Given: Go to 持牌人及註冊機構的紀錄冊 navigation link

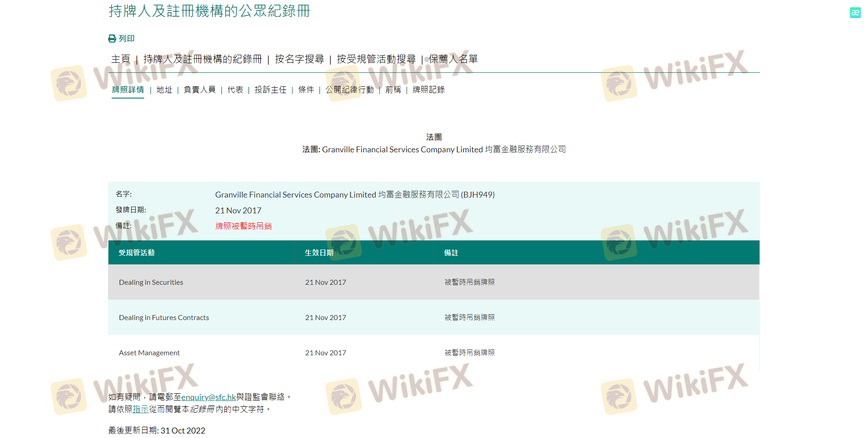Looking at the screenshot, I should pyautogui.click(x=203, y=59).
